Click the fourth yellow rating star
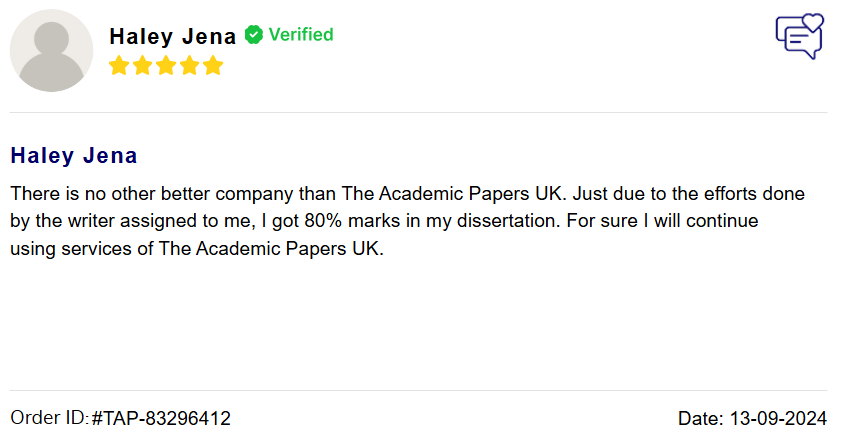 pos(190,65)
